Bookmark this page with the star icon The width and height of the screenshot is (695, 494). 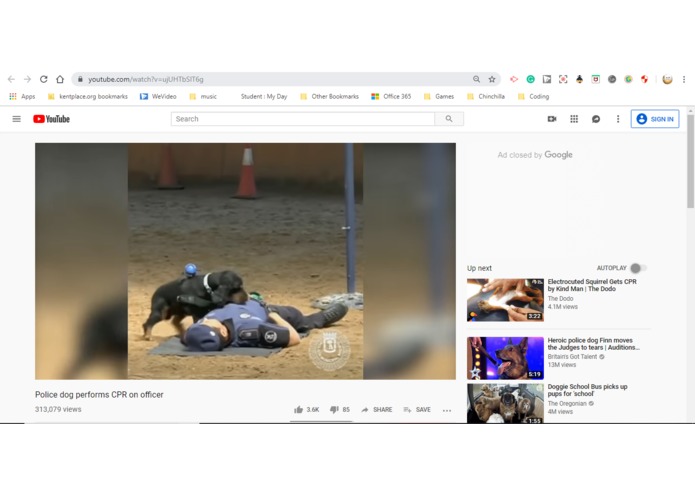[492, 79]
